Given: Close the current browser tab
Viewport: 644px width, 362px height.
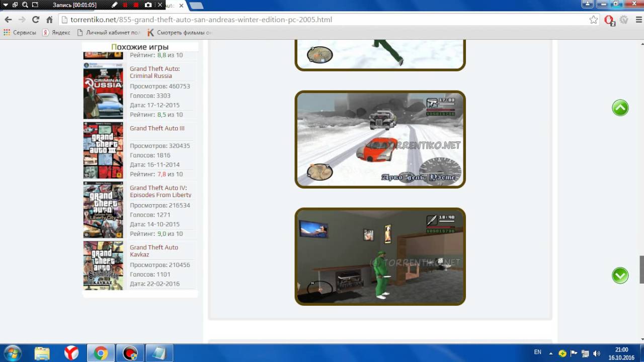Looking at the screenshot, I should coord(182,6).
